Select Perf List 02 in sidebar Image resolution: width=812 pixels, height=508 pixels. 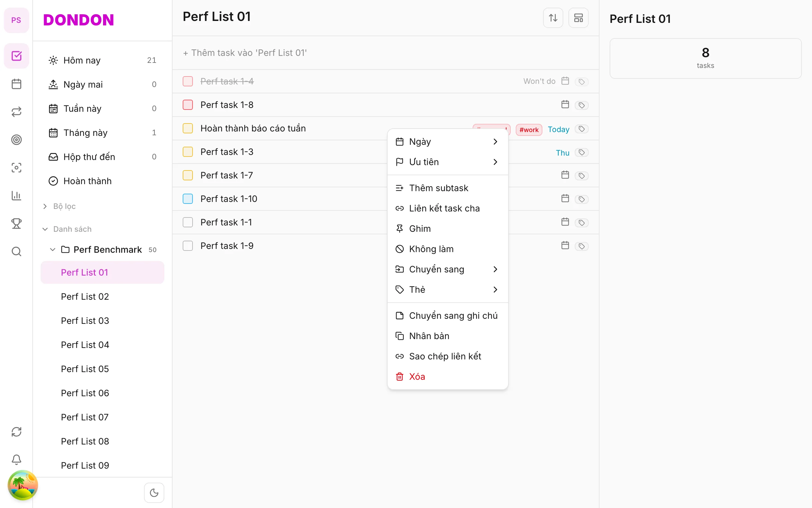point(102,297)
